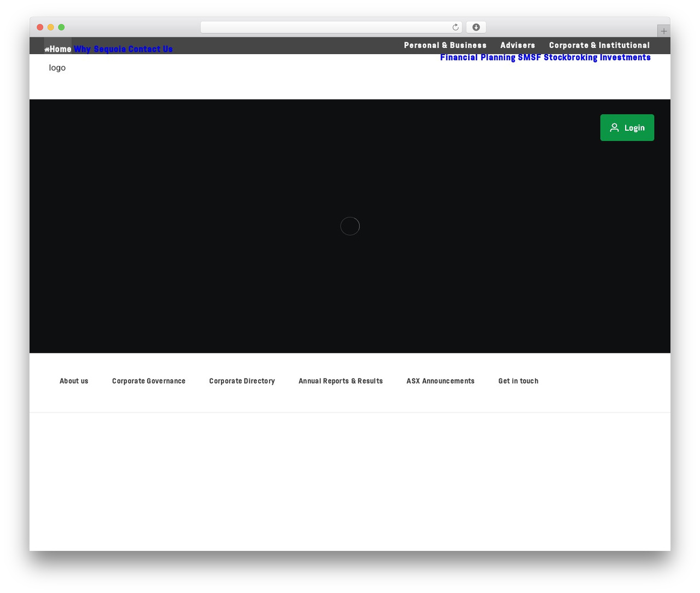
Task: Open Corporate Governance tab
Action: pyautogui.click(x=149, y=381)
